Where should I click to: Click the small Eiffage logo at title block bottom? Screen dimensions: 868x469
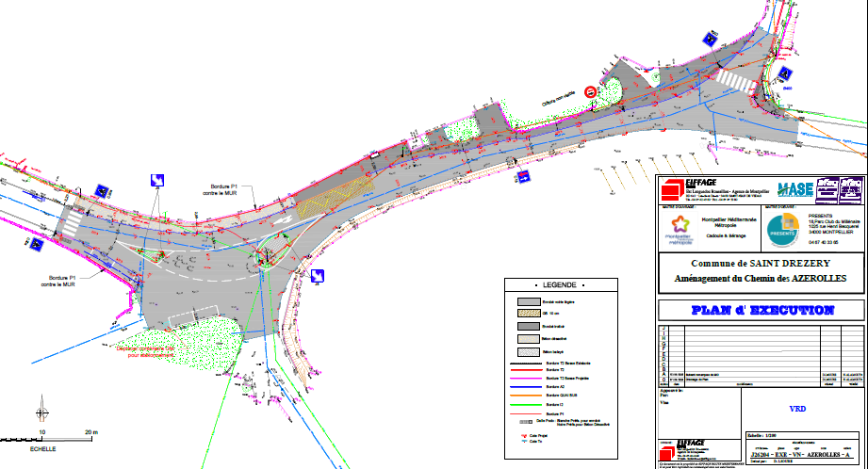pos(682,448)
